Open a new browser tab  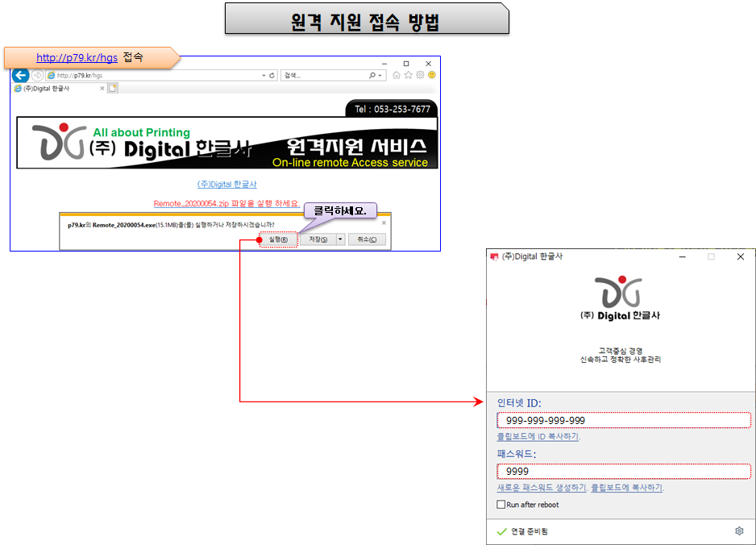click(x=113, y=88)
